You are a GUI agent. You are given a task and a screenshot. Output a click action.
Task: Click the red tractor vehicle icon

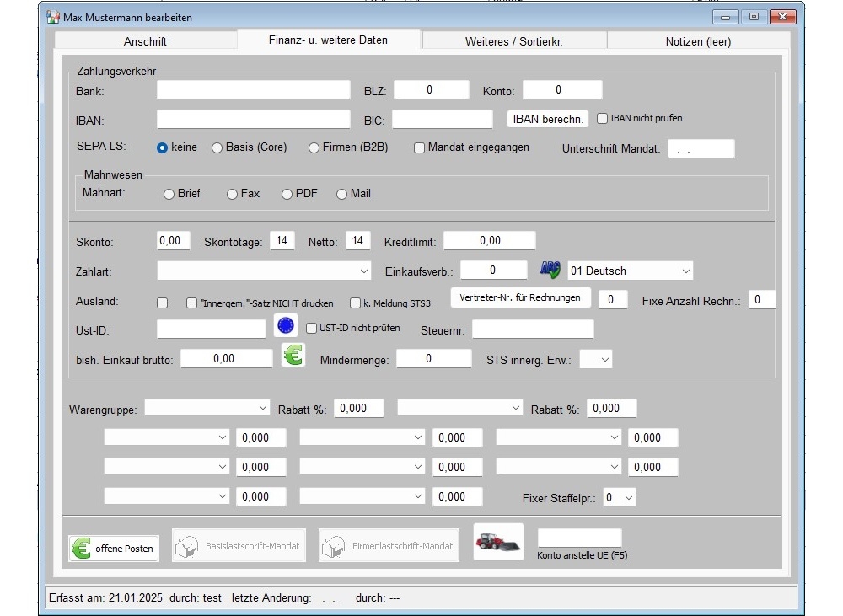pyautogui.click(x=497, y=542)
